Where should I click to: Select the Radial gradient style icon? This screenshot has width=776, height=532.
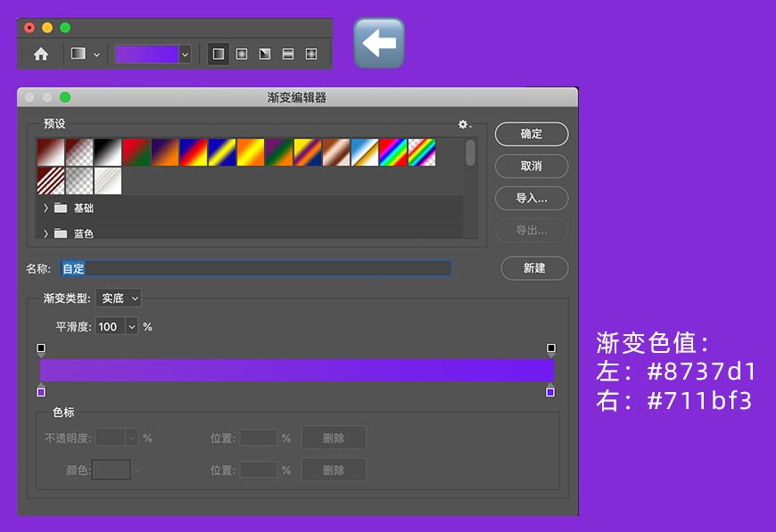coord(241,53)
